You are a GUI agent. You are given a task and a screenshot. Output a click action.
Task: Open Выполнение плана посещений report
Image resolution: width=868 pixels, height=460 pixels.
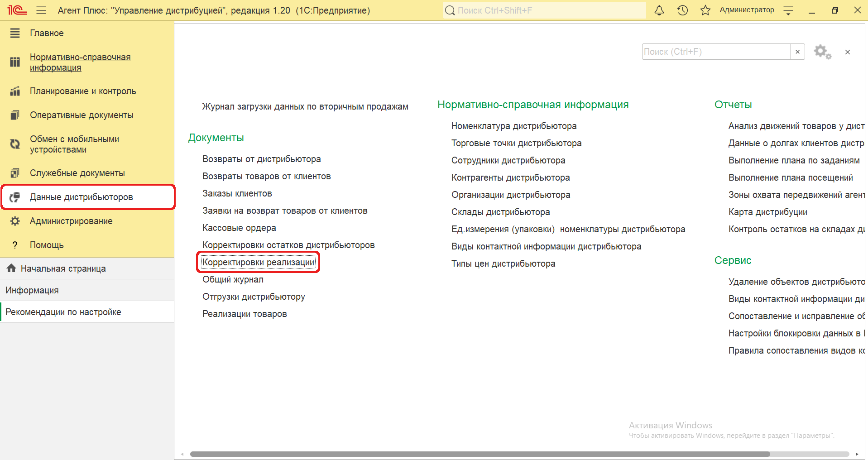(791, 177)
